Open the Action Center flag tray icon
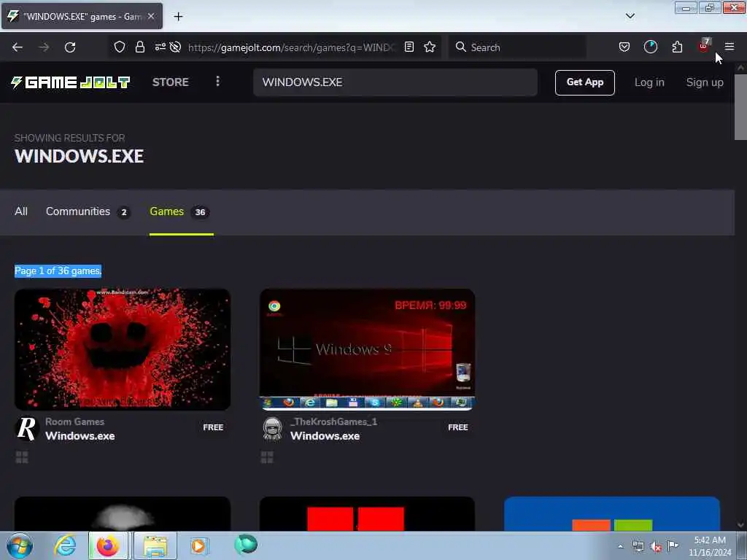 coord(673,545)
